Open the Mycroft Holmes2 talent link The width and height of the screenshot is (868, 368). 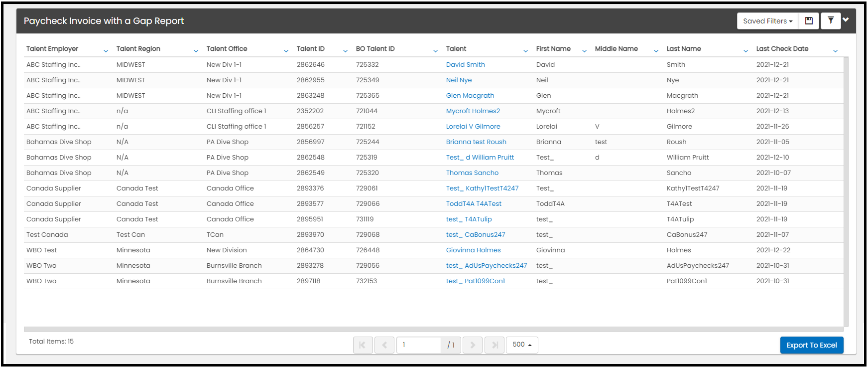tap(473, 111)
